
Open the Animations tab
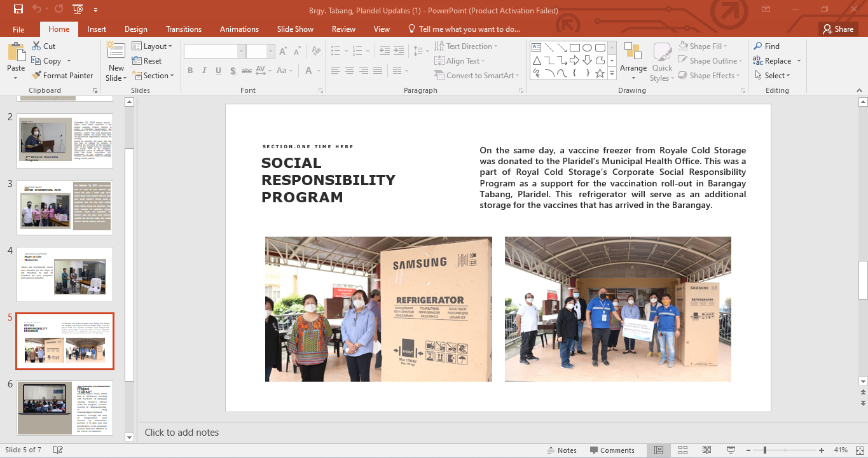click(239, 29)
